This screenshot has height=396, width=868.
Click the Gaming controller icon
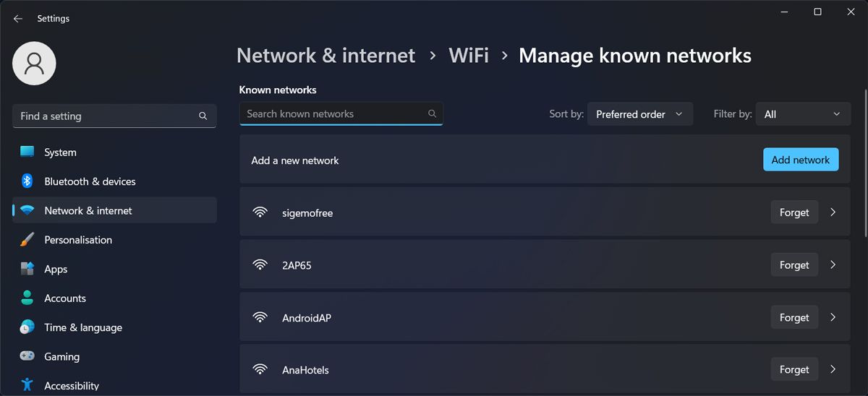[27, 356]
